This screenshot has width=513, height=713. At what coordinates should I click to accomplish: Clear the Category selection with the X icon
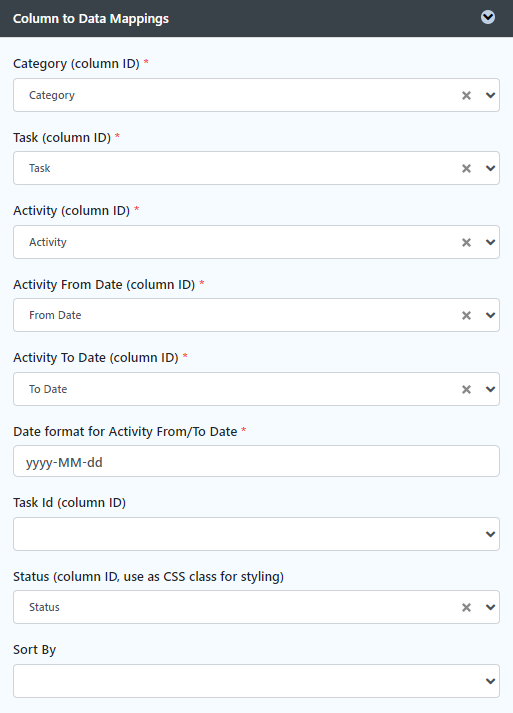point(466,95)
